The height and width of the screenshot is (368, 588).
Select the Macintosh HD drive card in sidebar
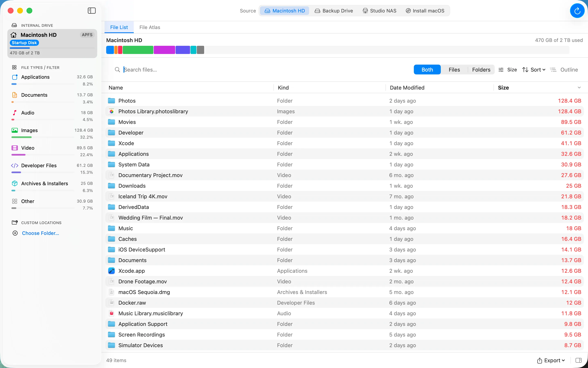[x=52, y=44]
